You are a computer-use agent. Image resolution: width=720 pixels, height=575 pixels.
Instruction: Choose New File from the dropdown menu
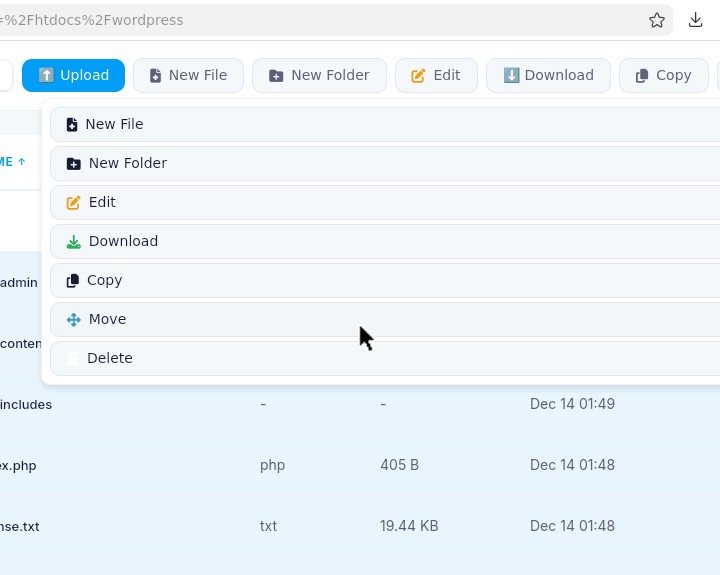point(114,124)
